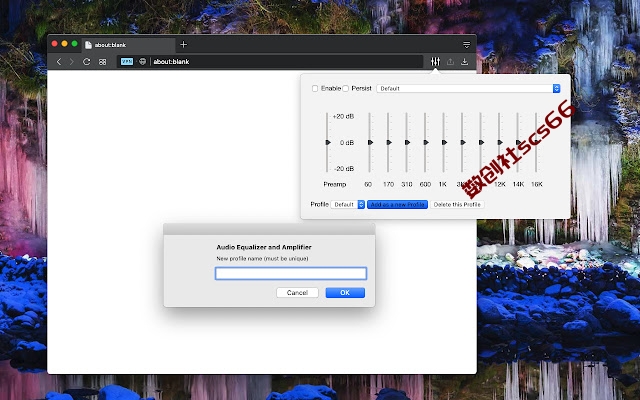Click the -20 dB scale label
The image size is (640, 400).
[x=344, y=169]
